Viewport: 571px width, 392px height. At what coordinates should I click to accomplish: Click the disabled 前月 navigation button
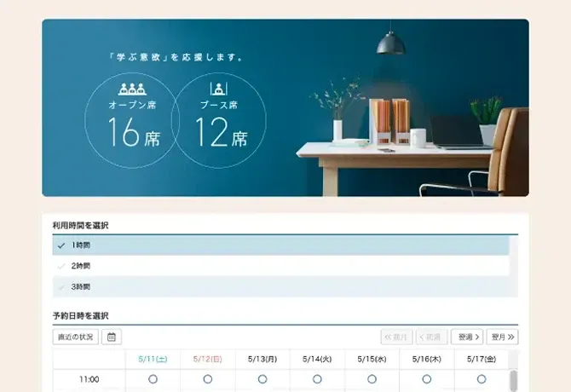click(396, 337)
